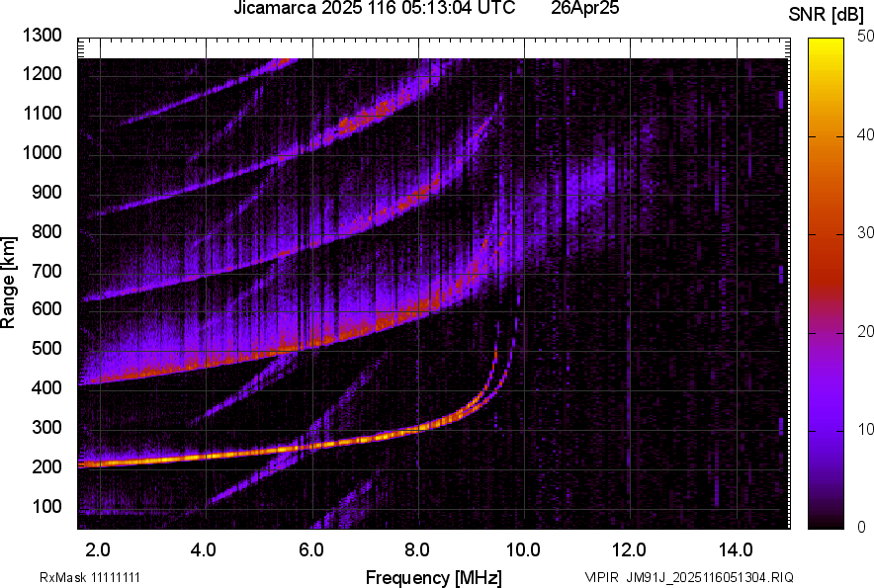Click the 700 range tick label
Viewport: 874px width, 588px height.
46,271
